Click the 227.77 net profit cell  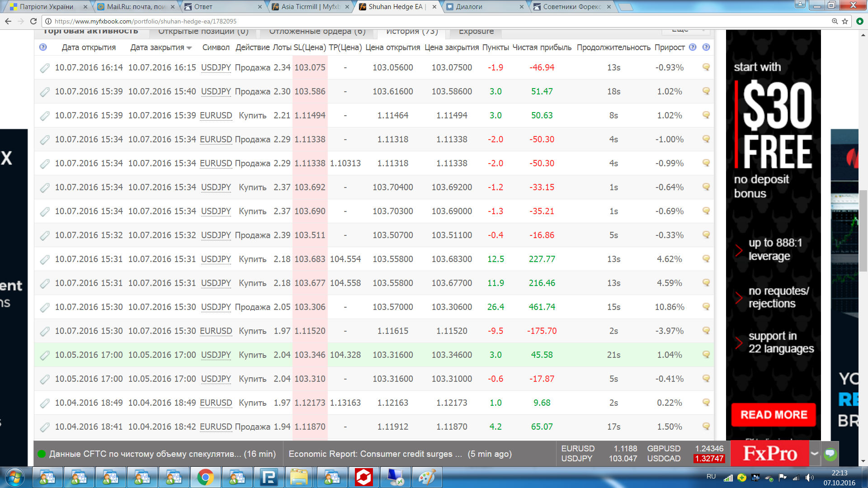[542, 259]
